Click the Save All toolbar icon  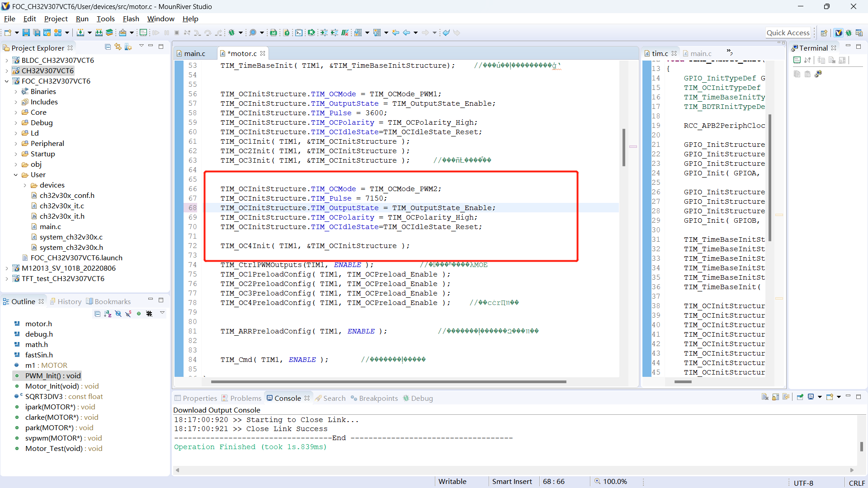37,33
